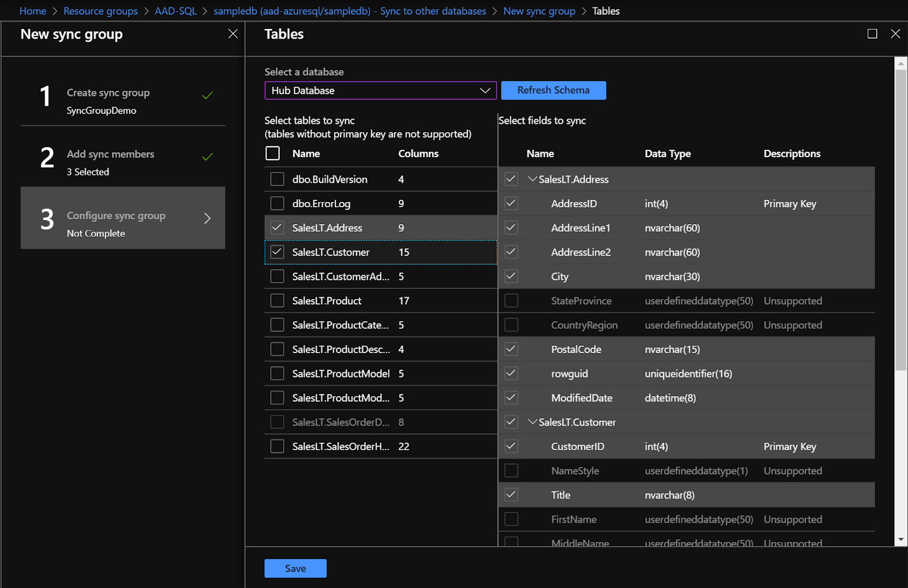This screenshot has width=908, height=588.
Task: Collapse the SalesLT.Address field group
Action: point(532,179)
